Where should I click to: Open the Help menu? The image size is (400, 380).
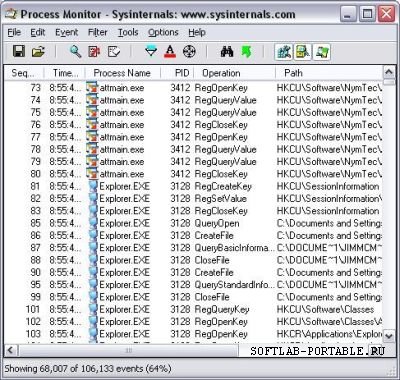tap(197, 33)
